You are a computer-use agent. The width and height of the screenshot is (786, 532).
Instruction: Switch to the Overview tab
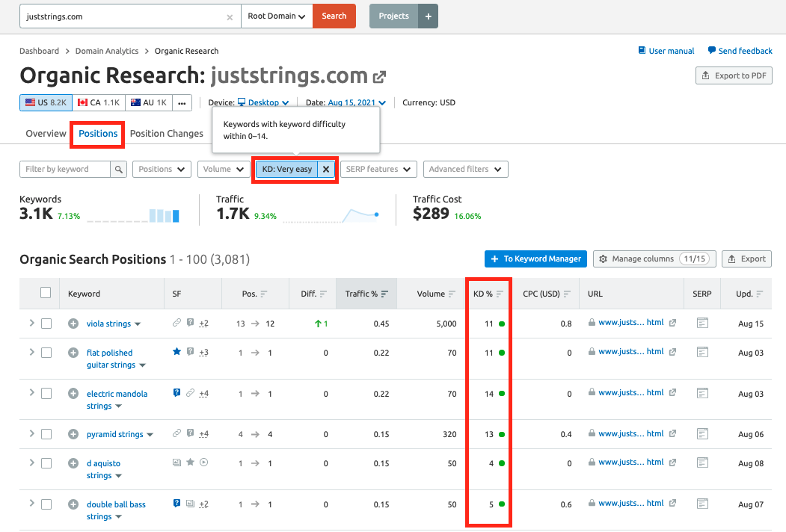click(x=46, y=134)
